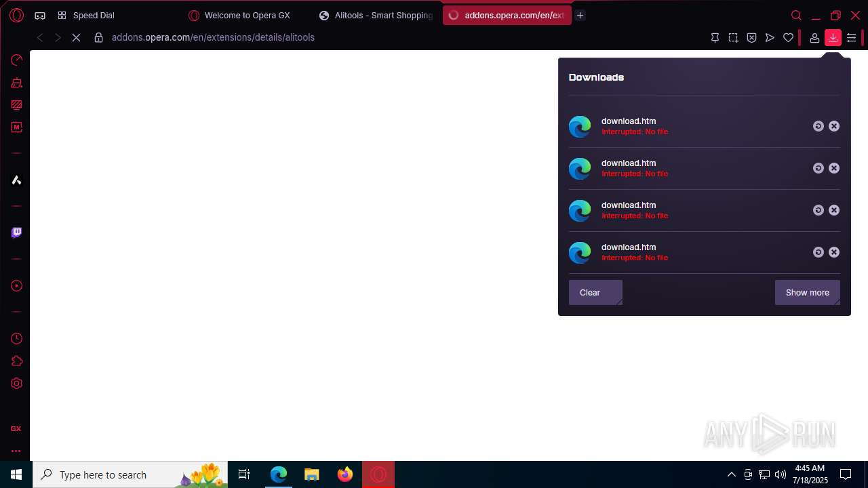Open History clock icon in sidebar
This screenshot has width=868, height=488.
tap(16, 339)
